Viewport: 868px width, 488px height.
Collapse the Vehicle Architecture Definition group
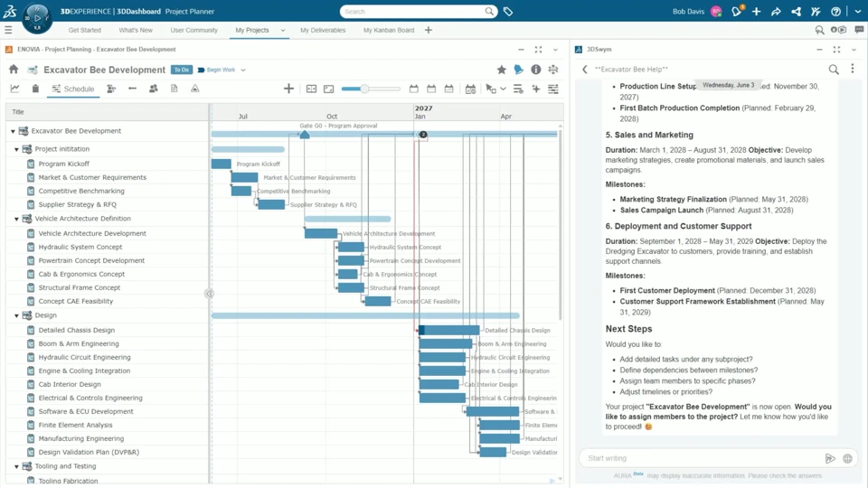pyautogui.click(x=16, y=219)
